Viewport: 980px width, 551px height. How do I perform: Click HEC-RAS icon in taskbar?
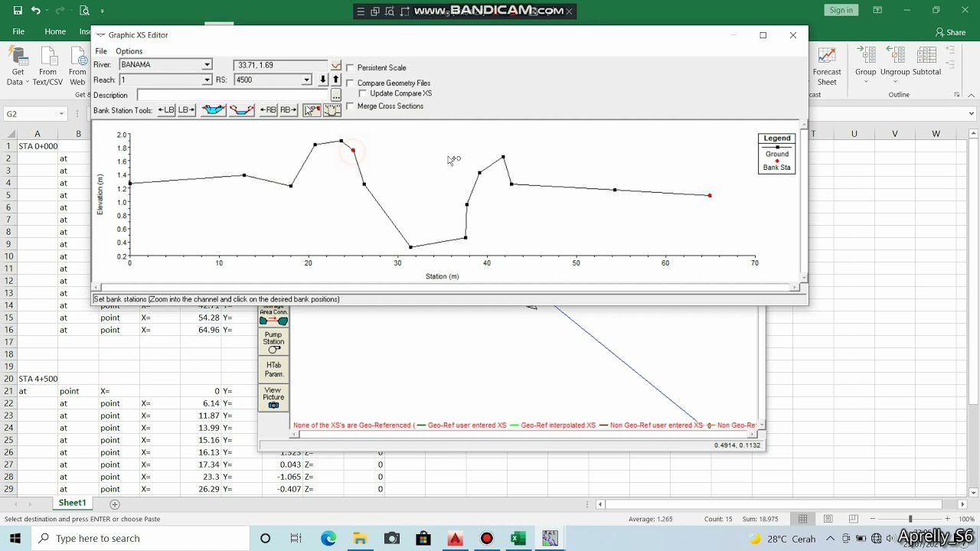[550, 538]
